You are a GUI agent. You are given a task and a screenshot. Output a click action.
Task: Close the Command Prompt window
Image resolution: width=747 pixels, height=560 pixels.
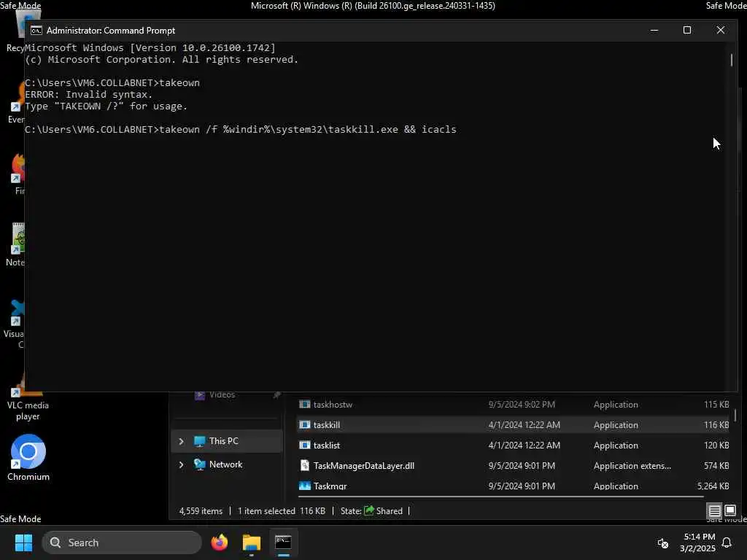[720, 30]
